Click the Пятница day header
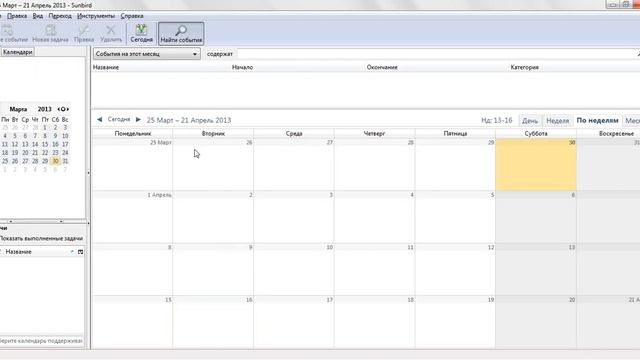Image resolution: width=640 pixels, height=360 pixels. (455, 133)
